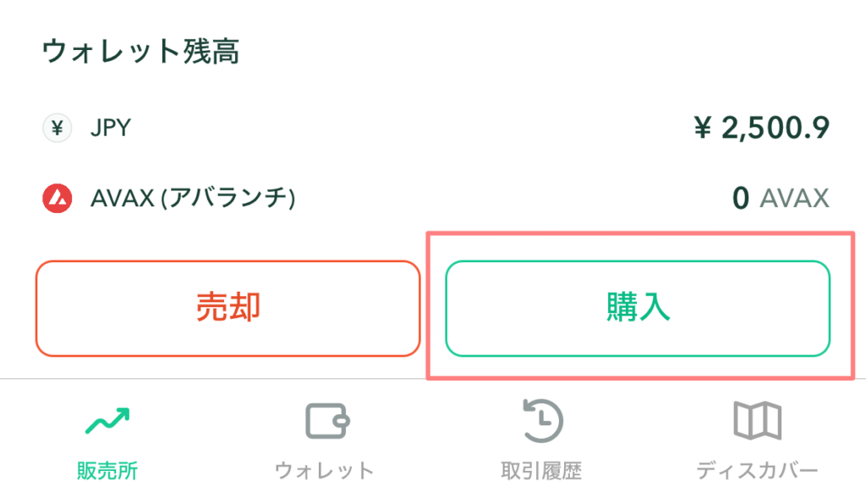866x504 pixels.
Task: Switch to the 販売所 tab label
Action: pyautogui.click(x=107, y=470)
